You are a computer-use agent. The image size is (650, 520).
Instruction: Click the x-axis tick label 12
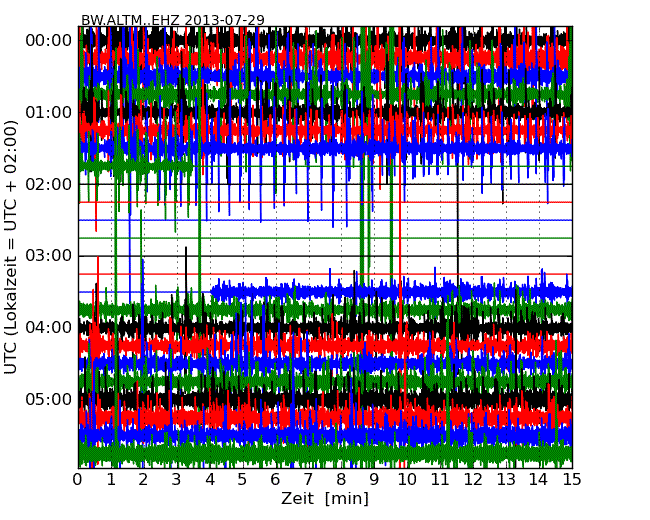pyautogui.click(x=473, y=479)
